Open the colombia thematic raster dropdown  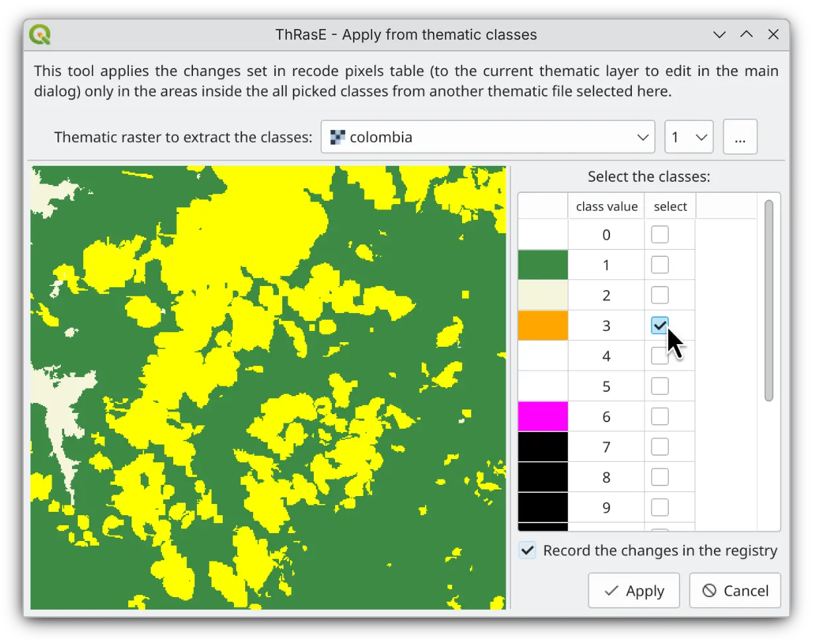click(x=487, y=137)
